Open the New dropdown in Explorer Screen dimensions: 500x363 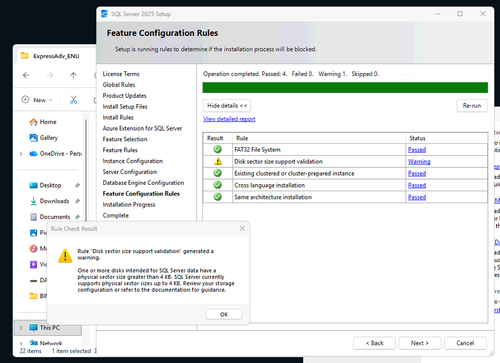tap(37, 100)
